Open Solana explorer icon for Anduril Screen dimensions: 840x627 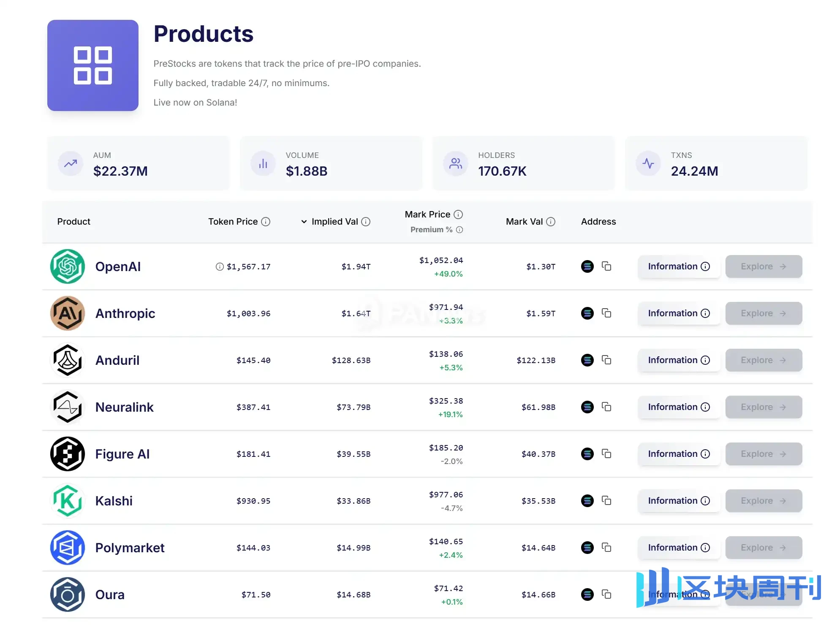(587, 360)
